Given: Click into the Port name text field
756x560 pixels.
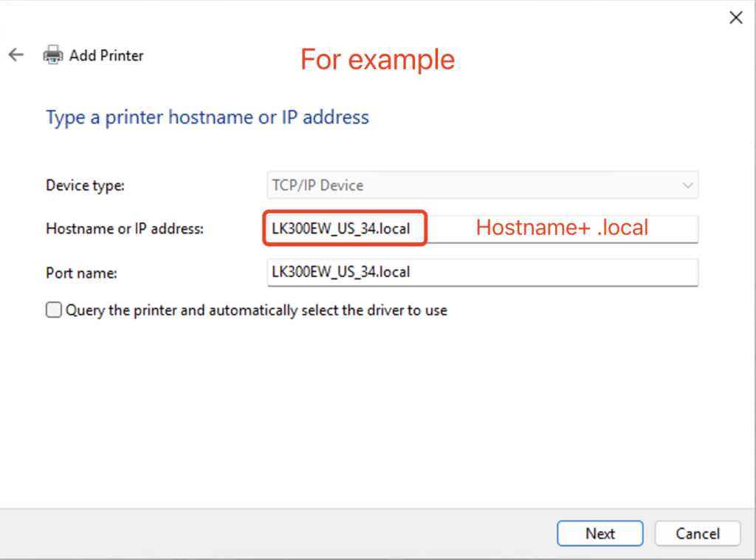Looking at the screenshot, I should point(481,272).
